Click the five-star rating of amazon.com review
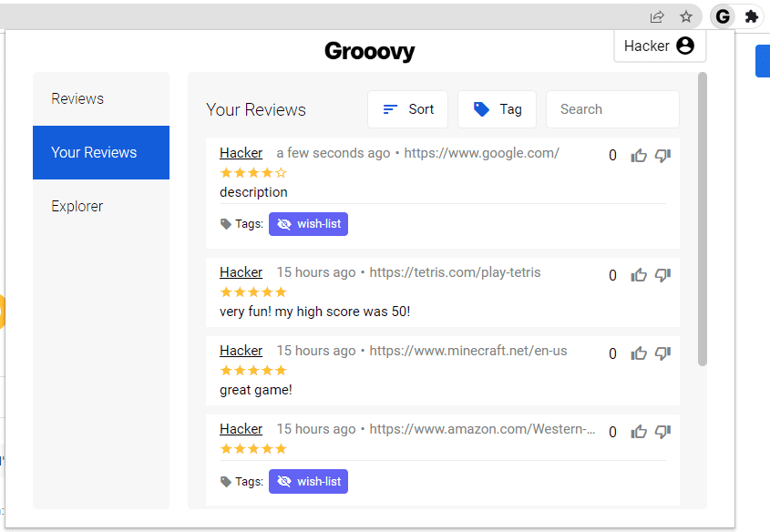 pos(253,448)
